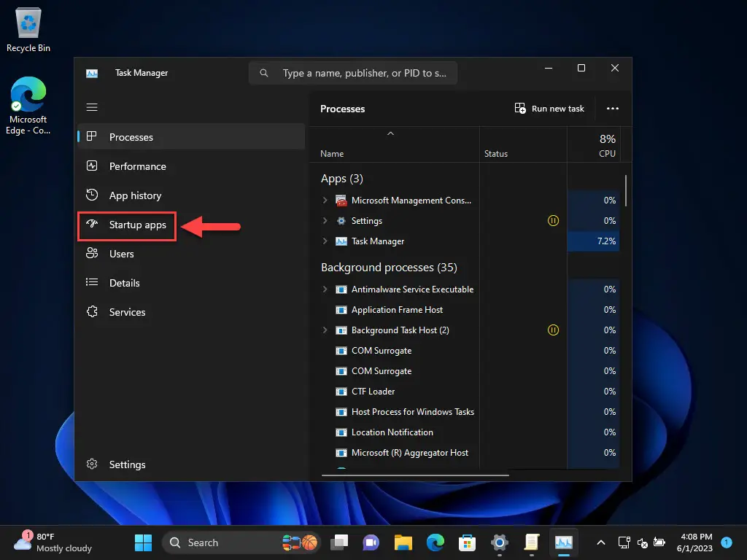Viewport: 747px width, 560px height.
Task: Select the Application Frame Host process
Action: 397,309
